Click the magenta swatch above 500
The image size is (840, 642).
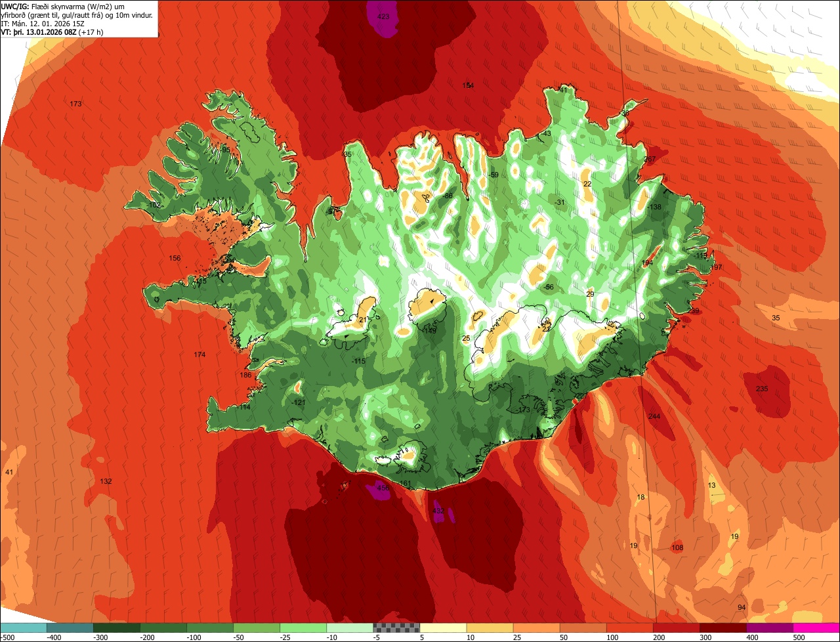tap(816, 628)
